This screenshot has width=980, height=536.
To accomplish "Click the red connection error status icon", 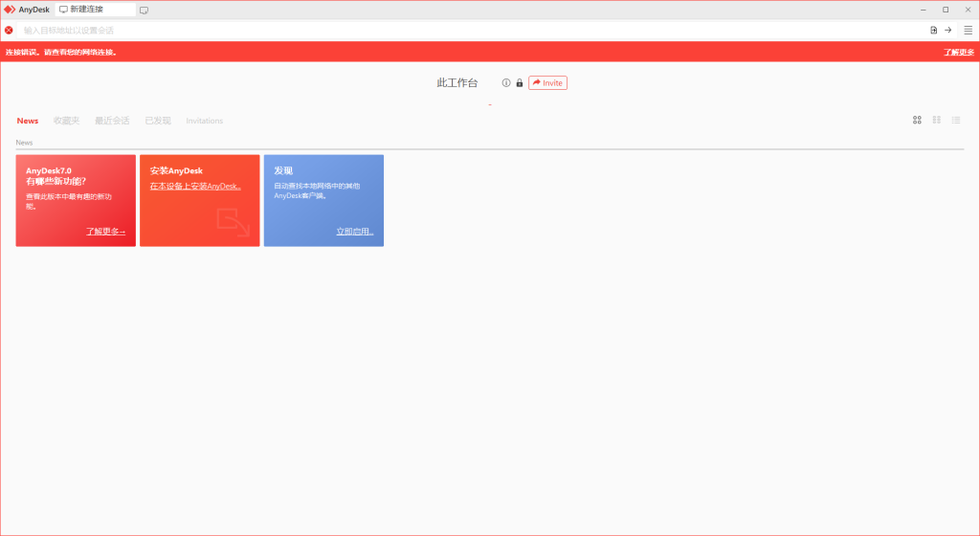I will [9, 30].
